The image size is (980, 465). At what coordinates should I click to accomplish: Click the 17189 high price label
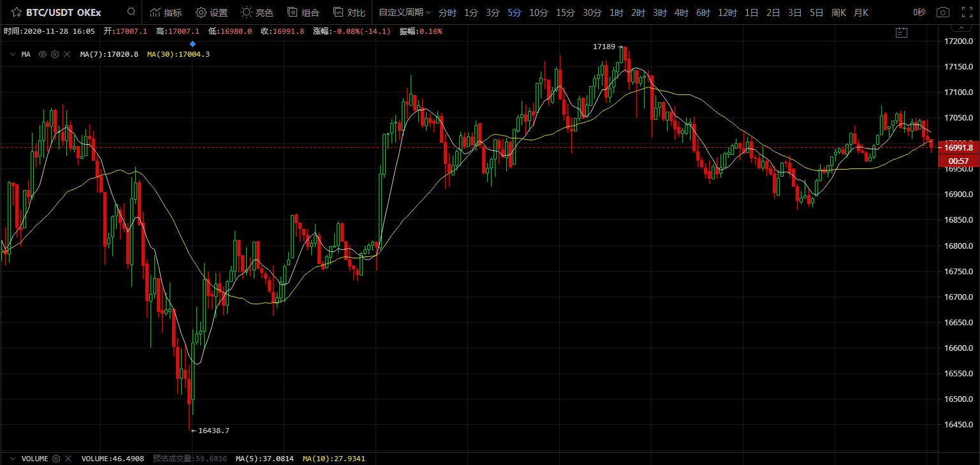[604, 47]
